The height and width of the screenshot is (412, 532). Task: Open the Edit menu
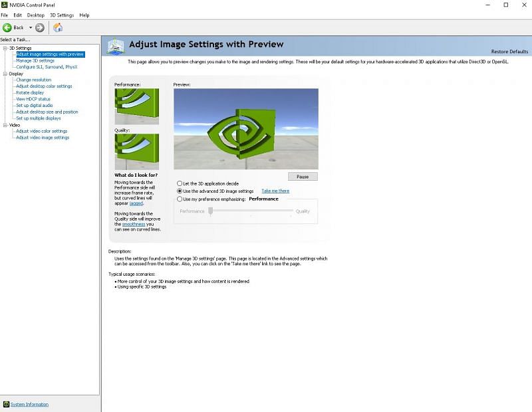click(x=18, y=15)
